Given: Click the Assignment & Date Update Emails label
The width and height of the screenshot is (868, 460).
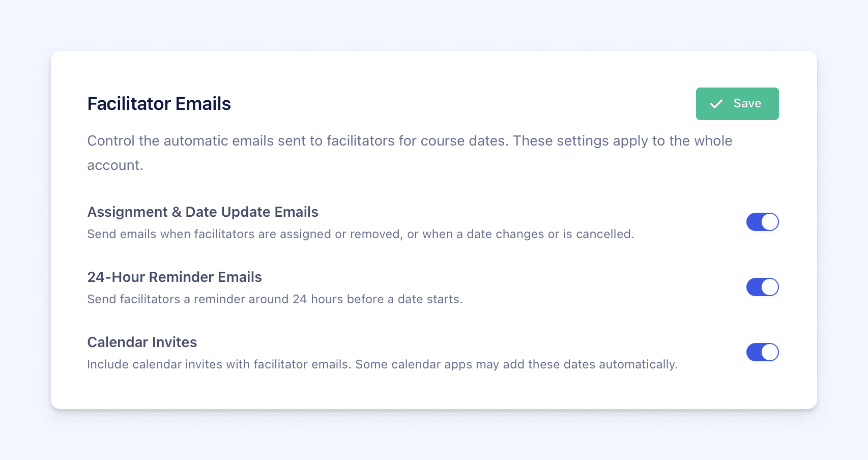Looking at the screenshot, I should [203, 212].
